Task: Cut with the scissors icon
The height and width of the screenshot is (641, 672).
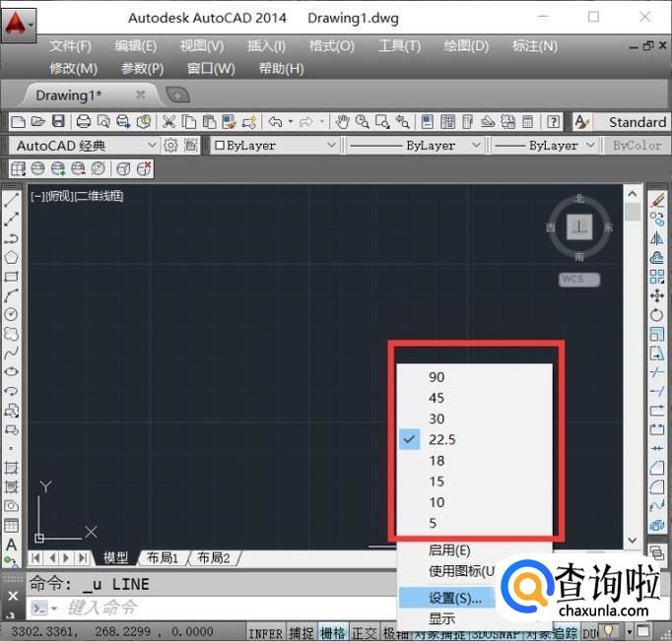Action: [168, 122]
